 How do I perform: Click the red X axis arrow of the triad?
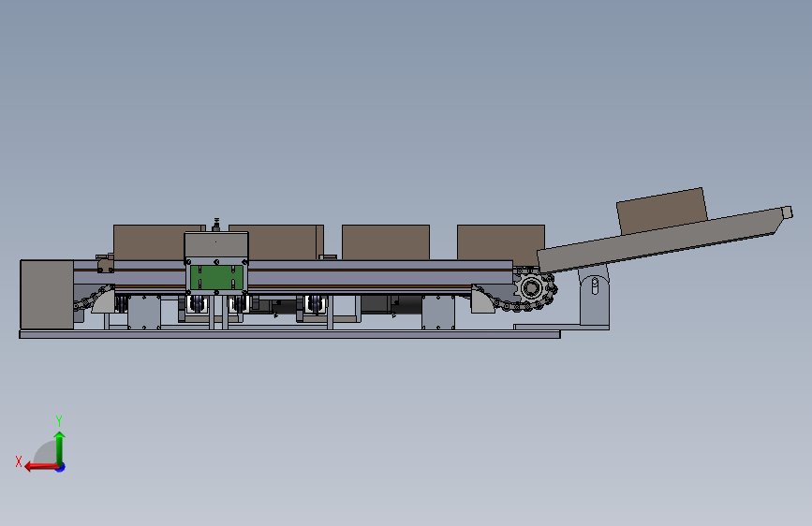click(x=40, y=467)
